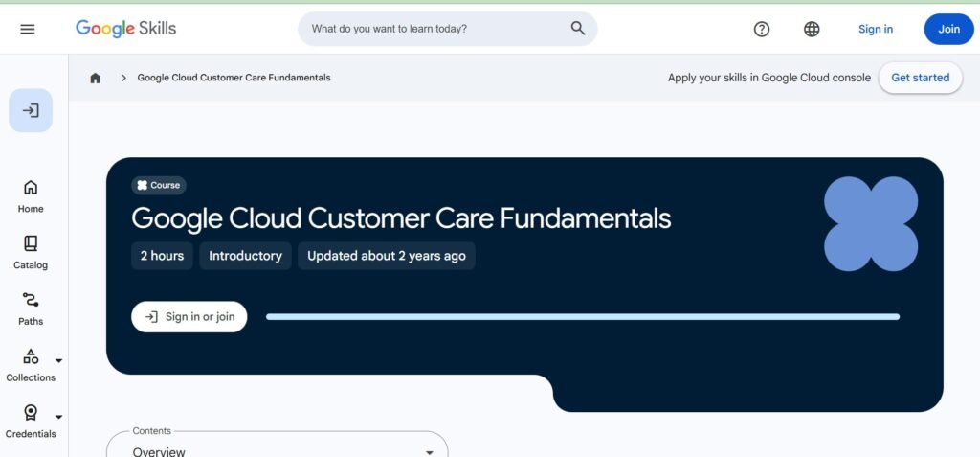The image size is (980, 457).
Task: Click Google Cloud Customer Care Fundamentals breadcrumb
Action: tap(234, 78)
